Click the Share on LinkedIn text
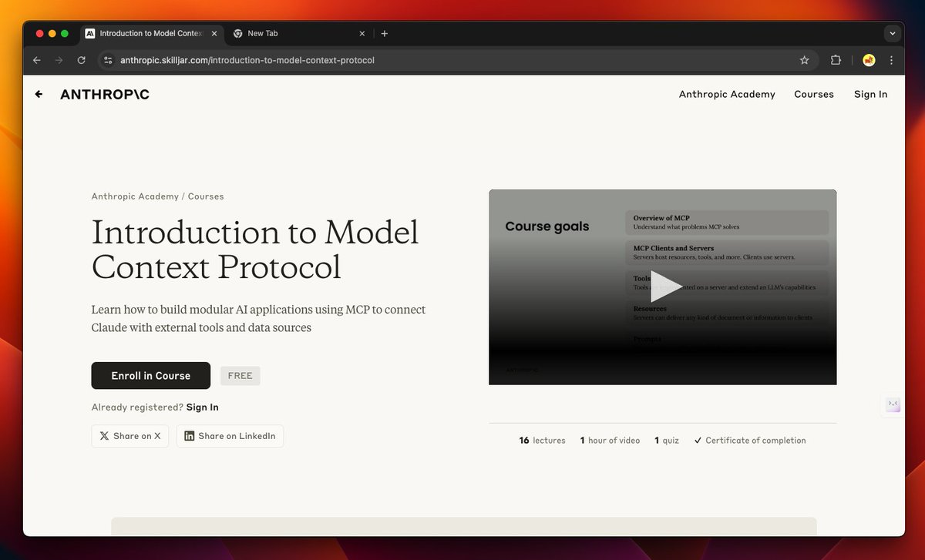The image size is (925, 560). (237, 436)
